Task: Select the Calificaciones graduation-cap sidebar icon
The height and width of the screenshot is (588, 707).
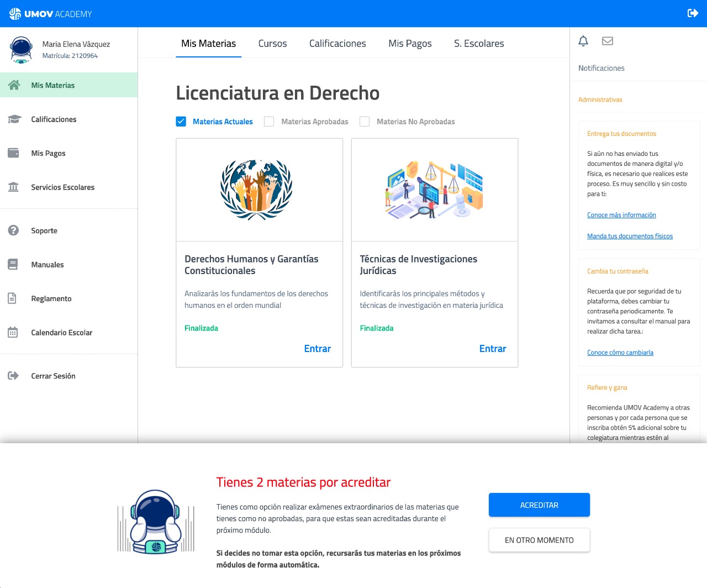Action: (x=13, y=119)
